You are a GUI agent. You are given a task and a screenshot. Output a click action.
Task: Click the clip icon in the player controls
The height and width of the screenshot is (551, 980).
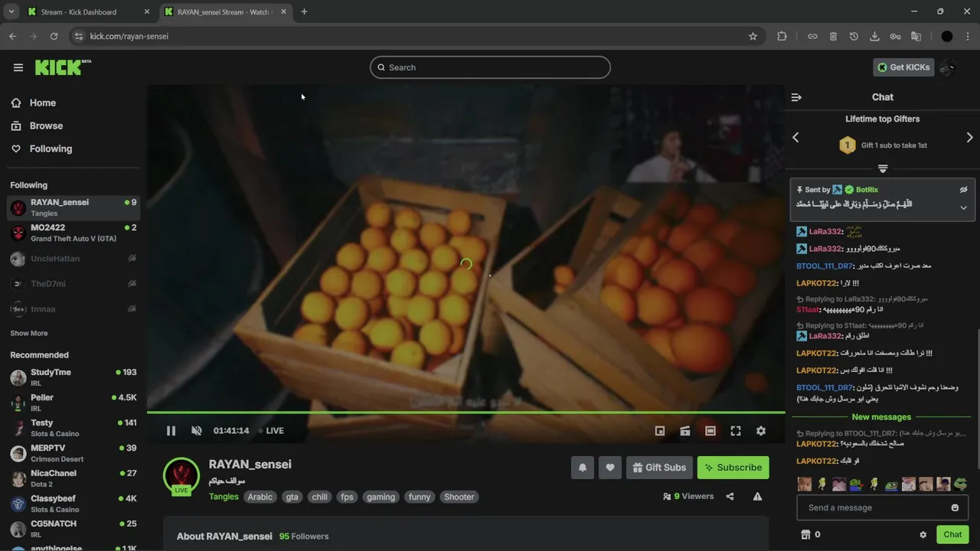pyautogui.click(x=685, y=431)
